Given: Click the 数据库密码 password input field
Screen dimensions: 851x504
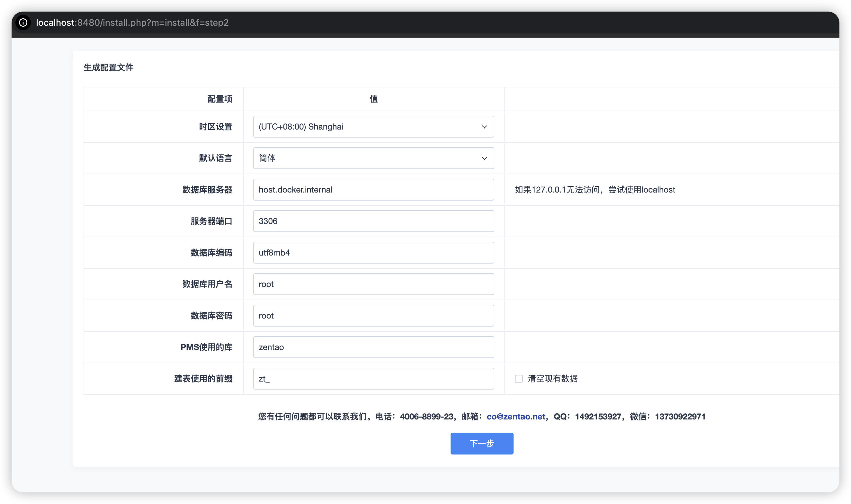Looking at the screenshot, I should [x=373, y=316].
